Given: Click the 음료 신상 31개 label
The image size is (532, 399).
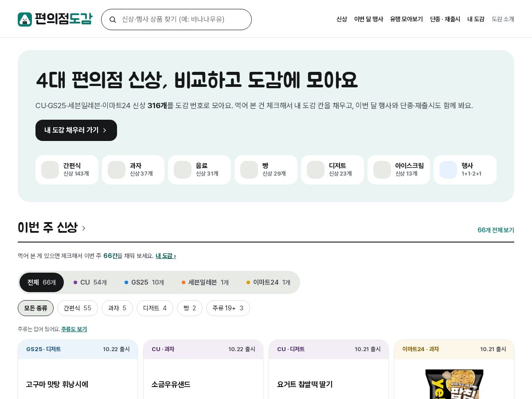Looking at the screenshot, I should point(207,169).
